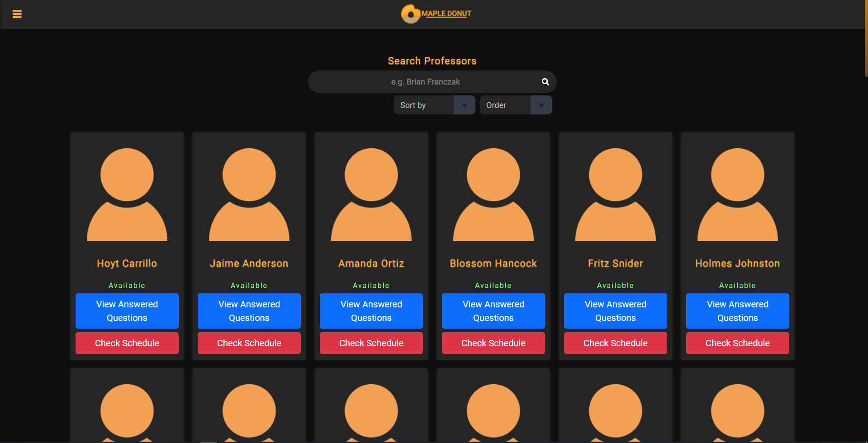
Task: Check schedule for Blossom Hancock
Action: tap(493, 343)
